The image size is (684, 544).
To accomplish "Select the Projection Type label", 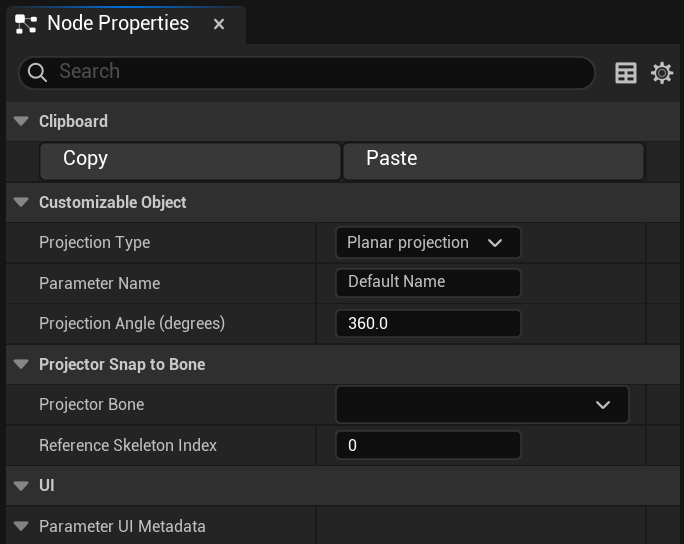I will tap(95, 243).
